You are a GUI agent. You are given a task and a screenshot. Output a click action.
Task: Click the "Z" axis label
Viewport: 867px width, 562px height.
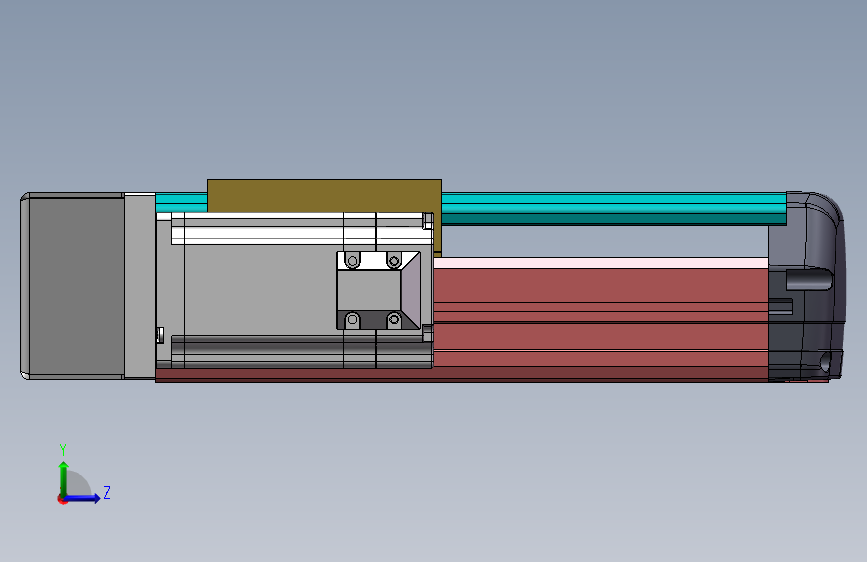107,492
